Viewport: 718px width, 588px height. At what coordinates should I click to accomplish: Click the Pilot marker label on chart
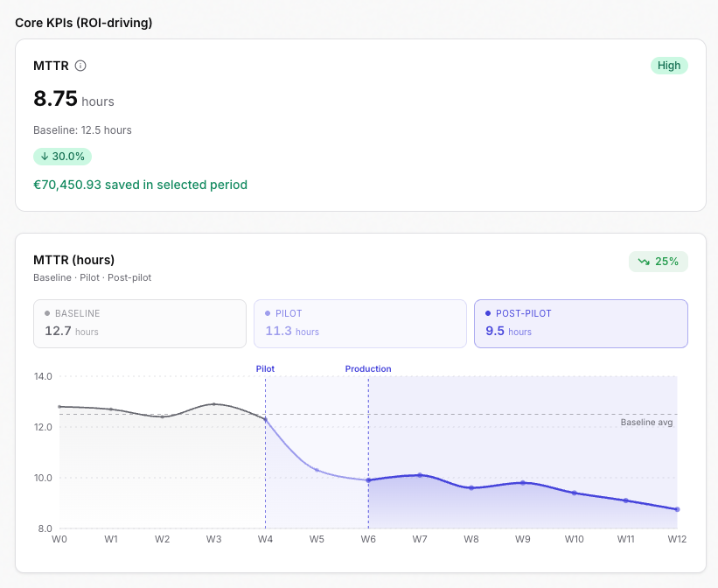pyautogui.click(x=265, y=368)
